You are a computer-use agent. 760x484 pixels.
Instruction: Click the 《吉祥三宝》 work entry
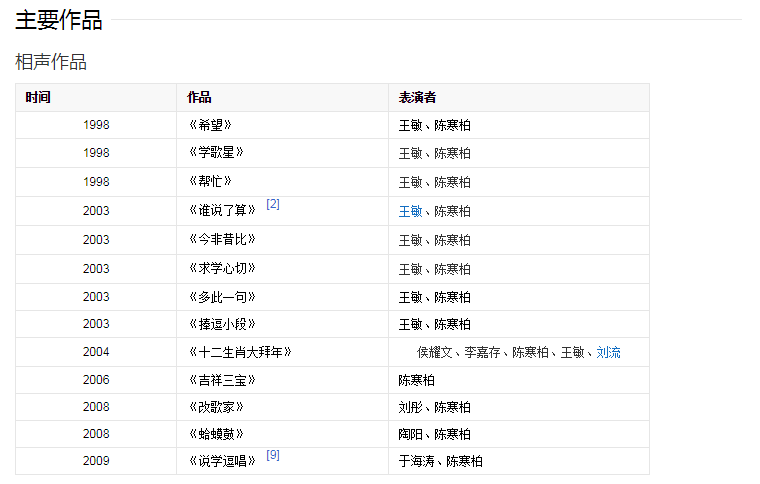click(x=222, y=380)
